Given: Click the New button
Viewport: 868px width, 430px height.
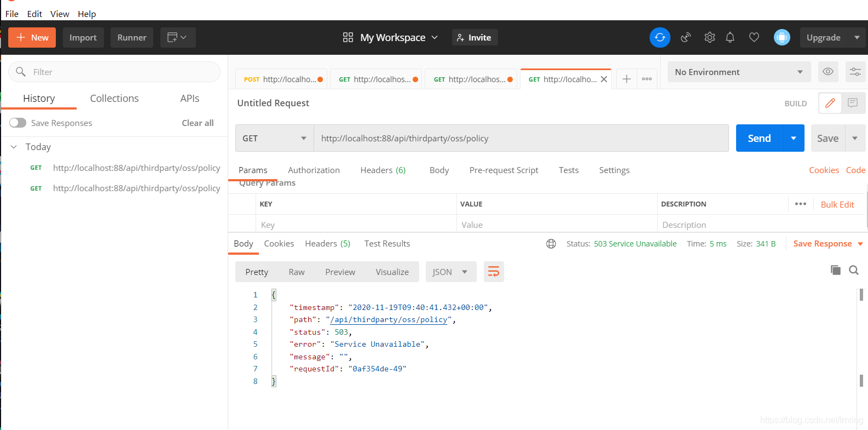Looking at the screenshot, I should pyautogui.click(x=32, y=37).
